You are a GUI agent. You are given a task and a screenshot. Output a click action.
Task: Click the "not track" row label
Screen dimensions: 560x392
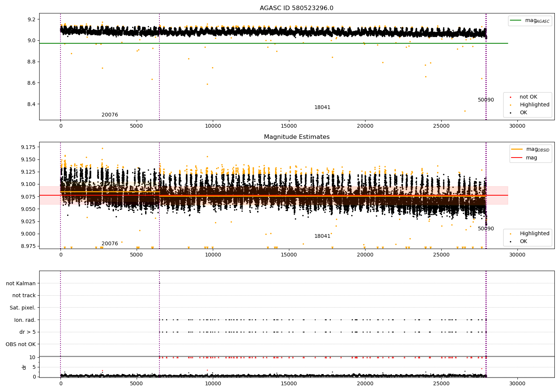(x=24, y=295)
